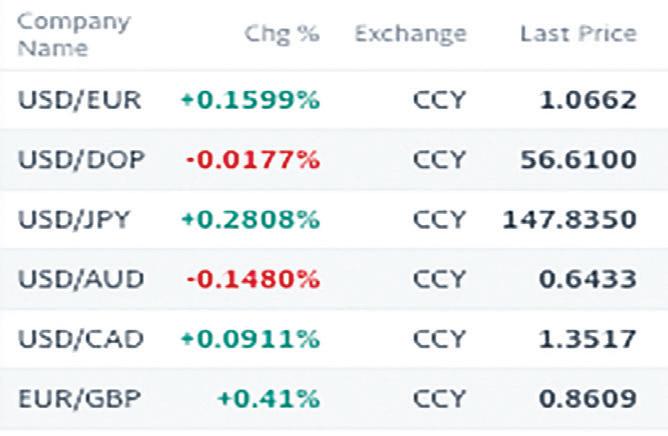Viewport: 668px width, 436px height.
Task: Click the red -0.0177% change value
Action: (x=251, y=160)
